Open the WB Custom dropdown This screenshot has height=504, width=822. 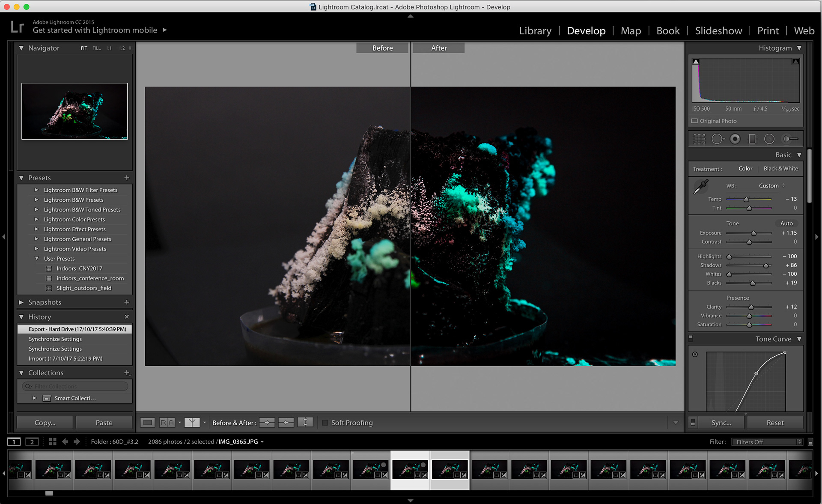[x=771, y=186]
